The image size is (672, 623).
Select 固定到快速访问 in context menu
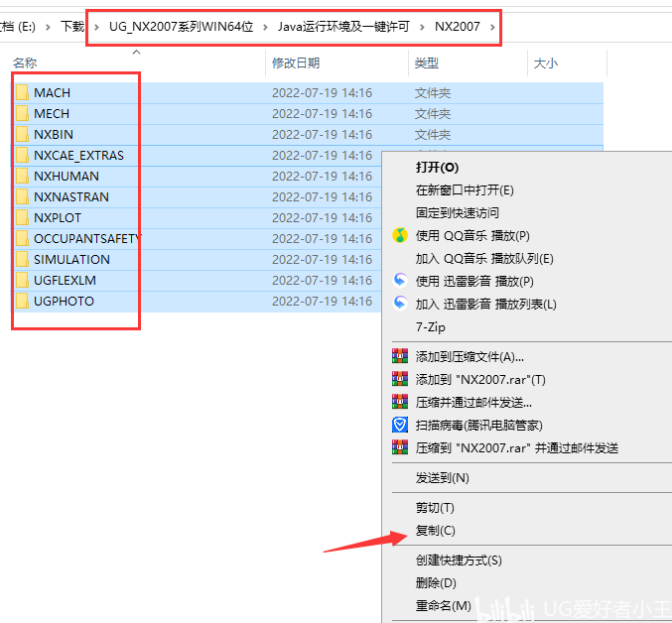pyautogui.click(x=457, y=213)
